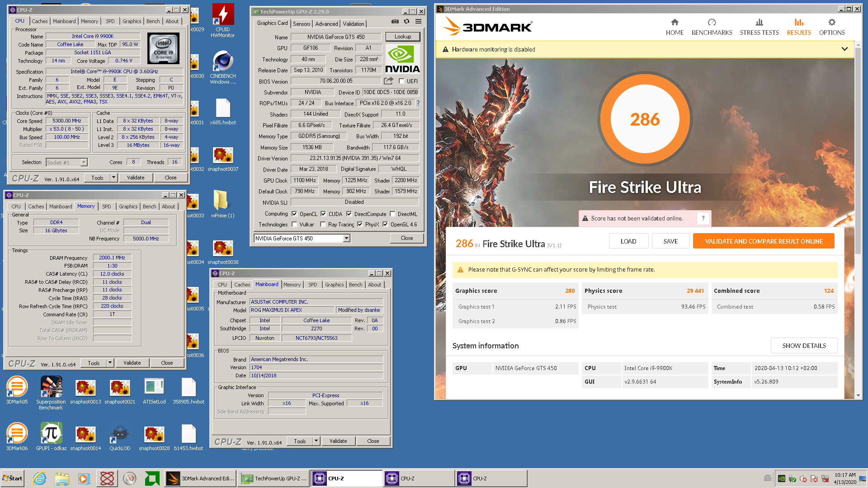Open snaphsot0028 image file
Viewport: 868px width, 488px height.
154,438
